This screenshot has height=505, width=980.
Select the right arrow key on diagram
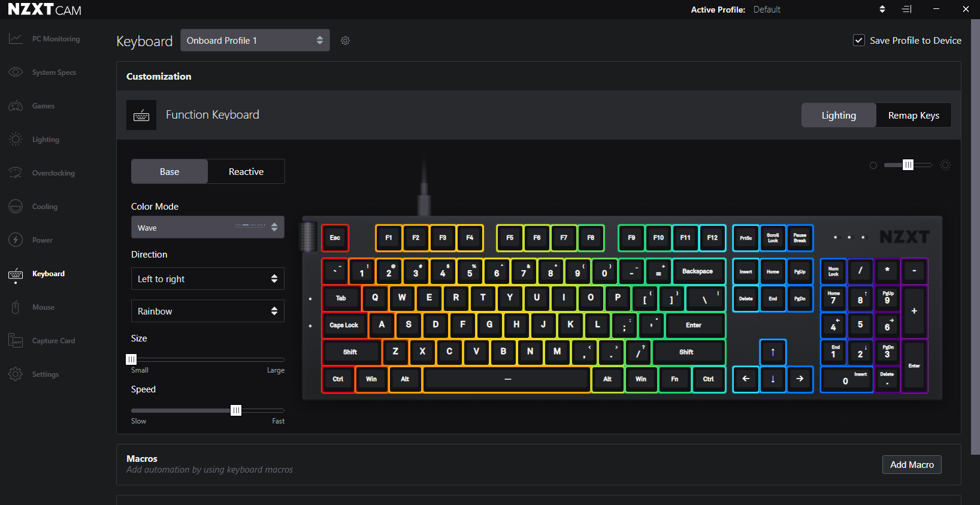point(800,379)
